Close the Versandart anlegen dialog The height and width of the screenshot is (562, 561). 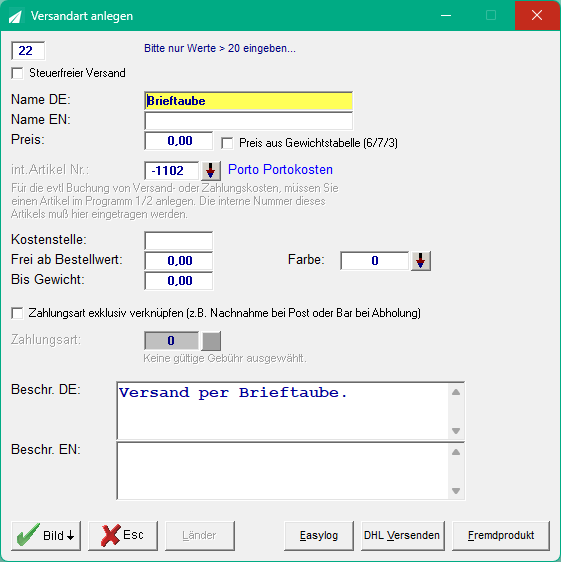[537, 15]
